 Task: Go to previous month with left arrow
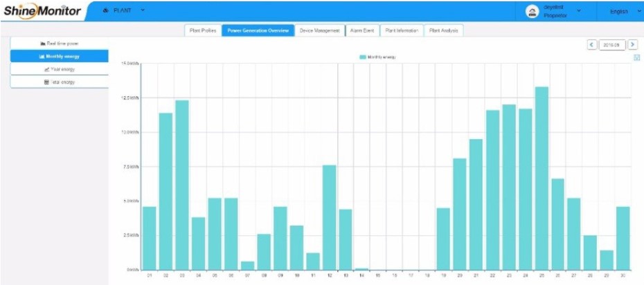(592, 44)
